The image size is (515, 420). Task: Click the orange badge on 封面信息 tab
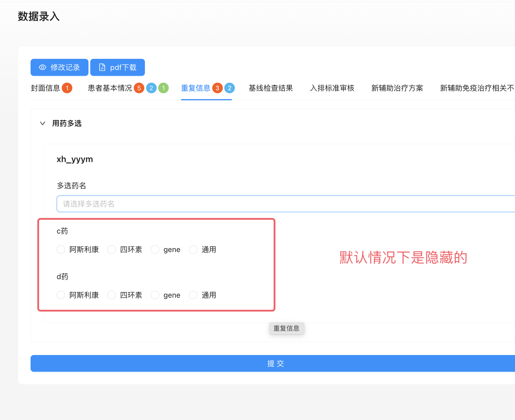click(x=67, y=88)
